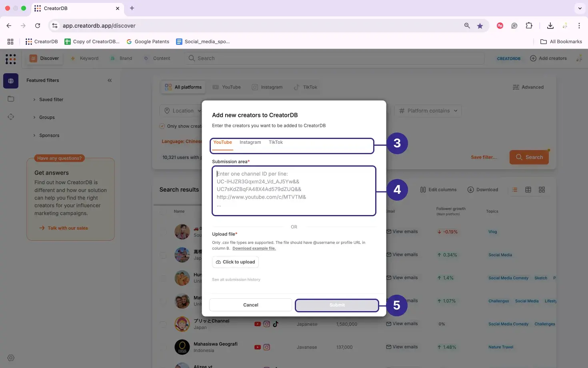Image resolution: width=588 pixels, height=368 pixels.
Task: Click the CreatorDB logo icon in sidebar
Action: 11,59
